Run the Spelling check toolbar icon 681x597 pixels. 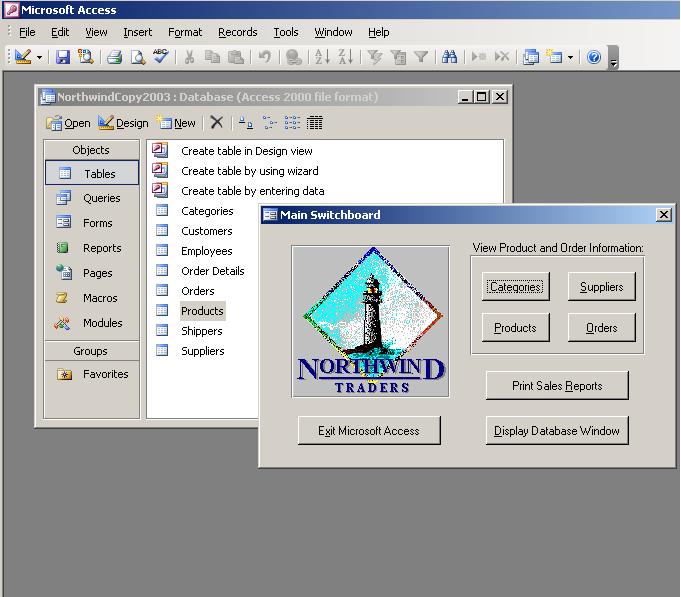[161, 58]
